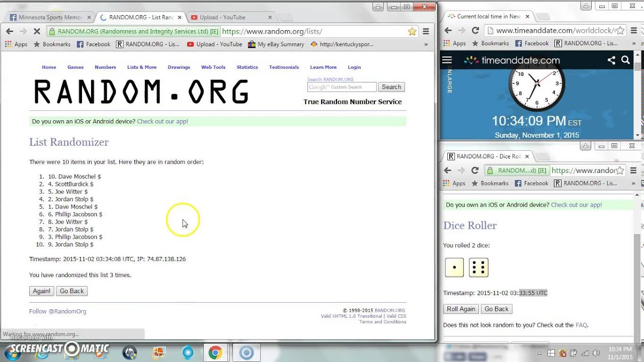
Task: Open the Terms and Conditions link
Action: 382,322
